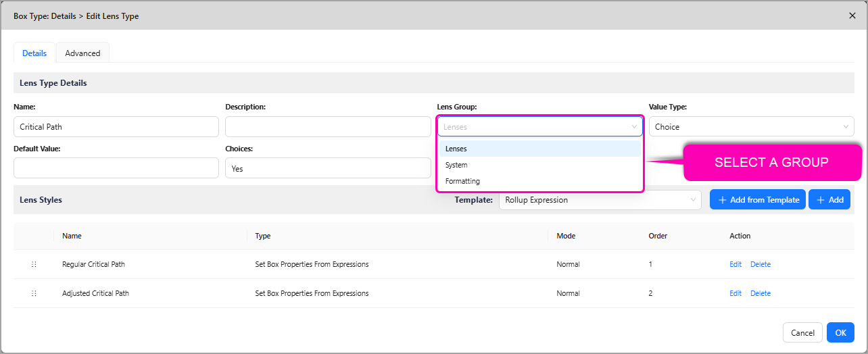Viewport: 868px width, 354px height.
Task: Delete the Adjusted Critical Path style
Action: tap(761, 293)
